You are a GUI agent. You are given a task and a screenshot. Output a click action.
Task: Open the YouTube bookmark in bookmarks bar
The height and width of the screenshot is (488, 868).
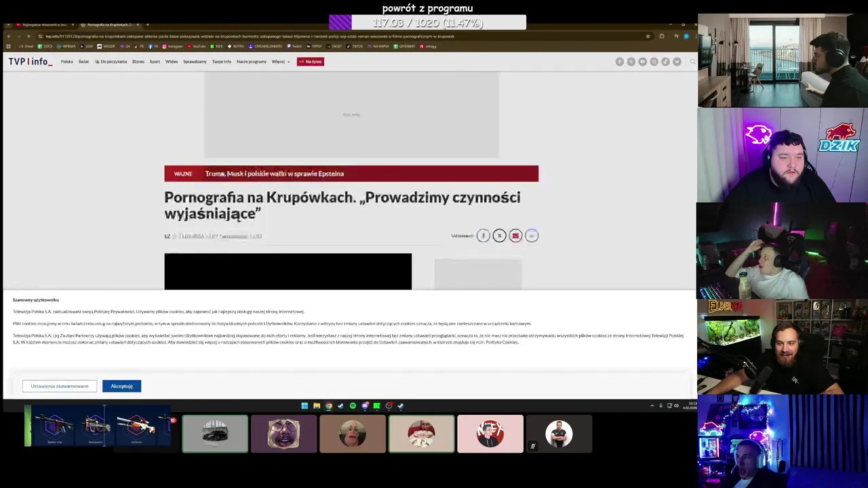tap(197, 46)
